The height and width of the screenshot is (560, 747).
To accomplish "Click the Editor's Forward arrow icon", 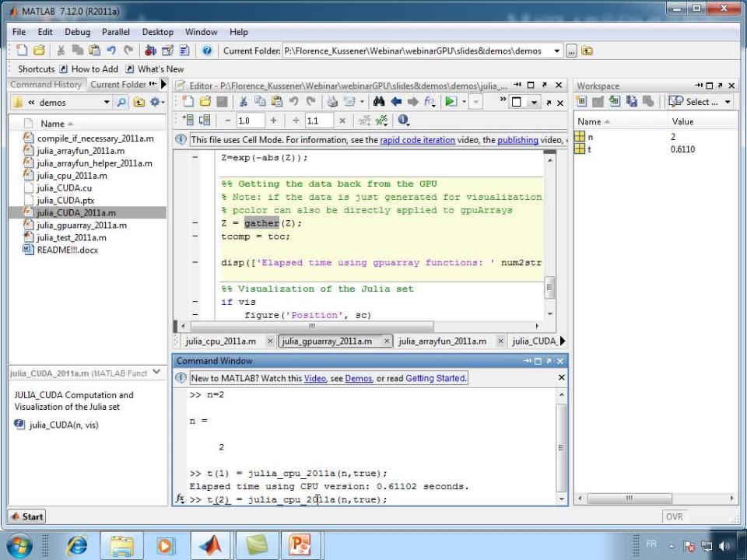I will 413,101.
